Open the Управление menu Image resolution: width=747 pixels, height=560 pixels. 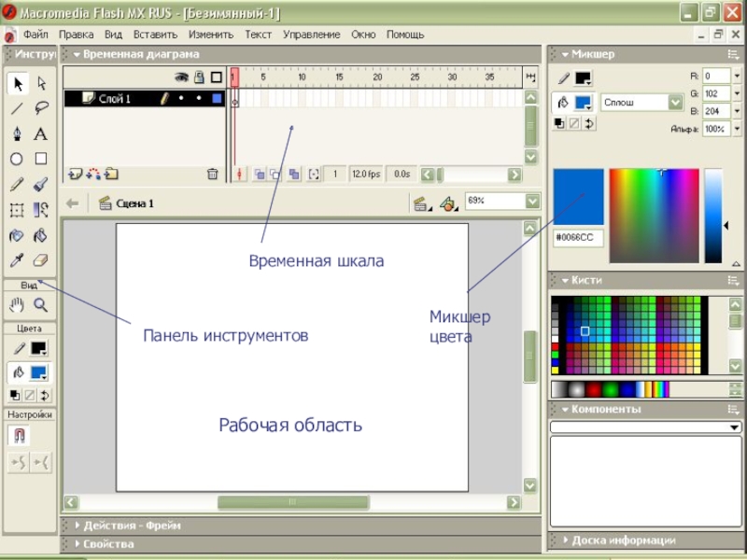point(312,35)
